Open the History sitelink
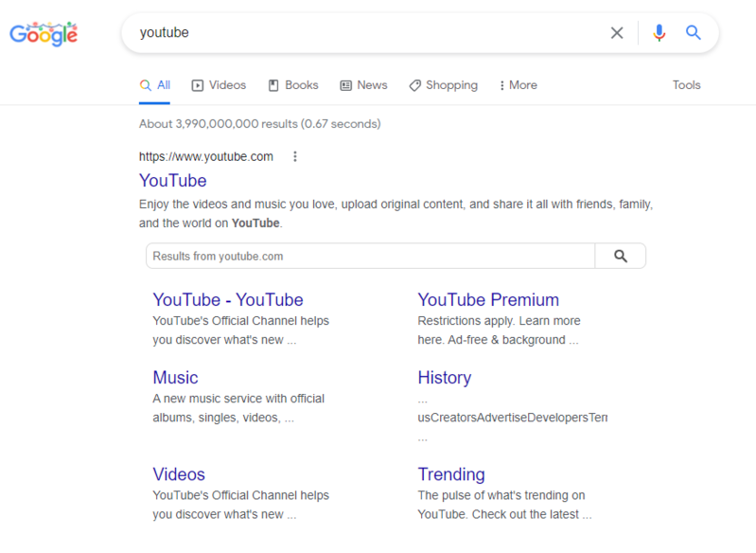 [444, 378]
